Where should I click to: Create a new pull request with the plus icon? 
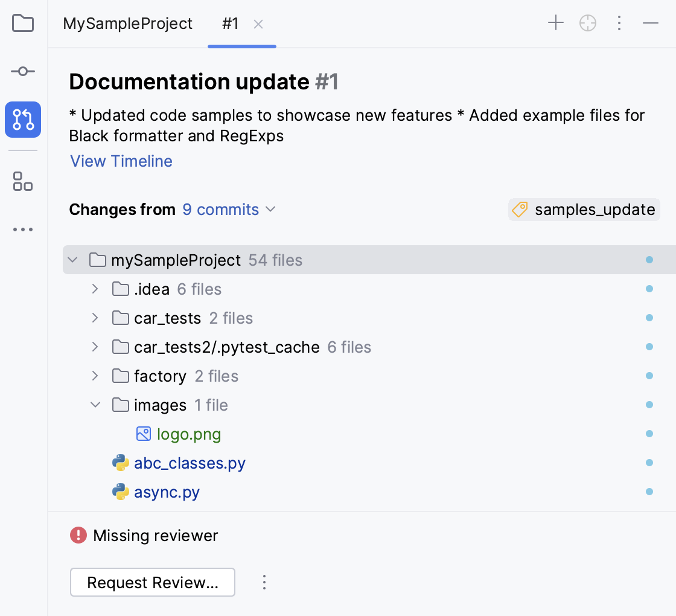tap(555, 22)
